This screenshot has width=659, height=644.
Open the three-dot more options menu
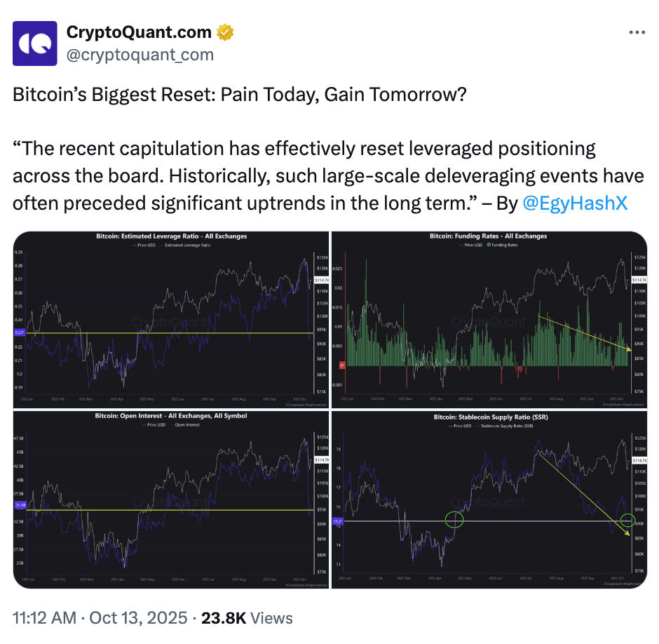pos(637,32)
